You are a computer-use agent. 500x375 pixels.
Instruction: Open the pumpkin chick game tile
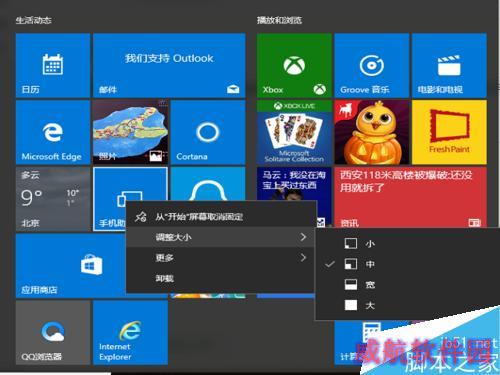tap(372, 132)
